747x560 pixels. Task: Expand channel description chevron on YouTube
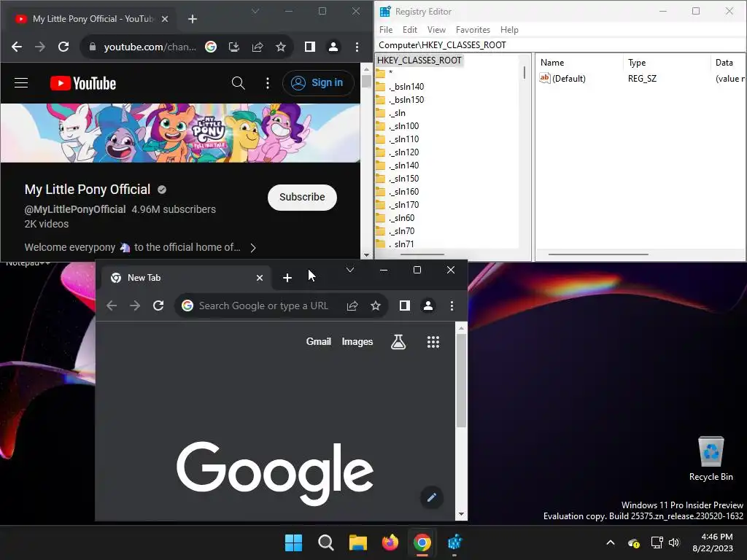point(253,248)
